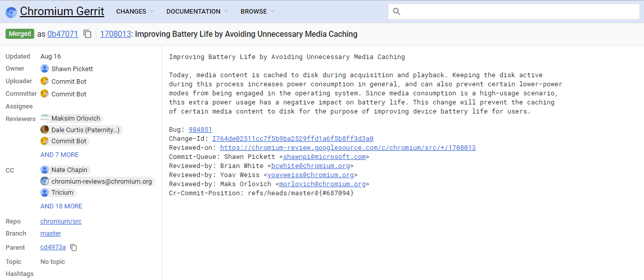The image size is (644, 280).
Task: Click the Cr-Commit-Position line text
Action: point(261,193)
